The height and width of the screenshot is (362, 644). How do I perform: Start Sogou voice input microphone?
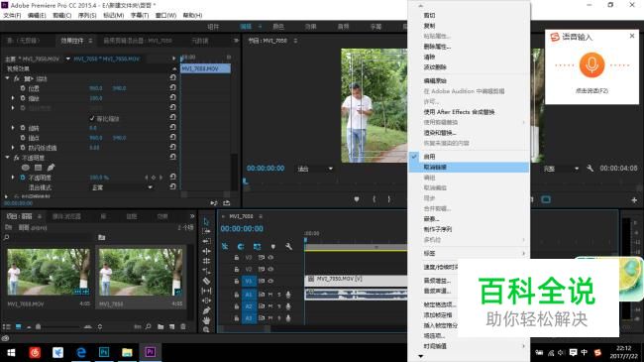pyautogui.click(x=591, y=65)
